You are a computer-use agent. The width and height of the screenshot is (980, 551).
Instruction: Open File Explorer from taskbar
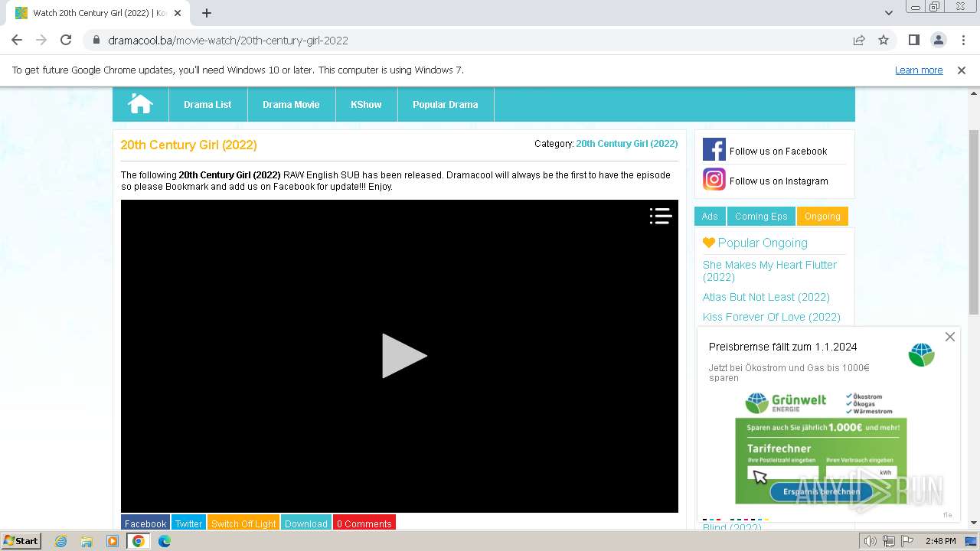click(87, 541)
